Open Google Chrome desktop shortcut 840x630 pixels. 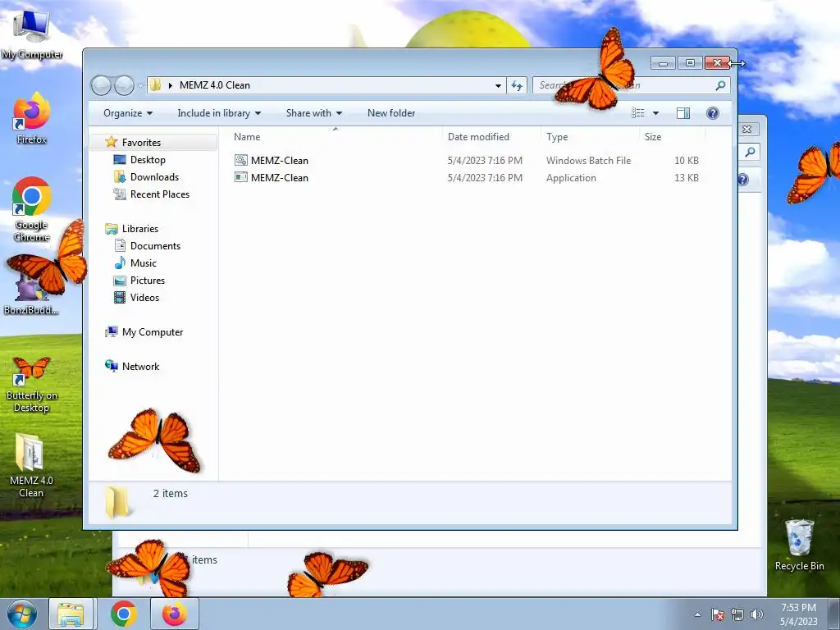pos(32,209)
